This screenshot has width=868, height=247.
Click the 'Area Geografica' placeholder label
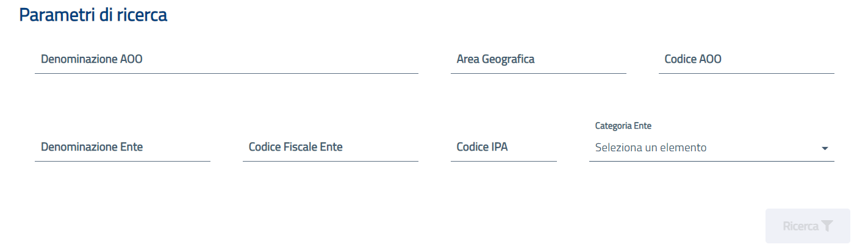click(495, 59)
